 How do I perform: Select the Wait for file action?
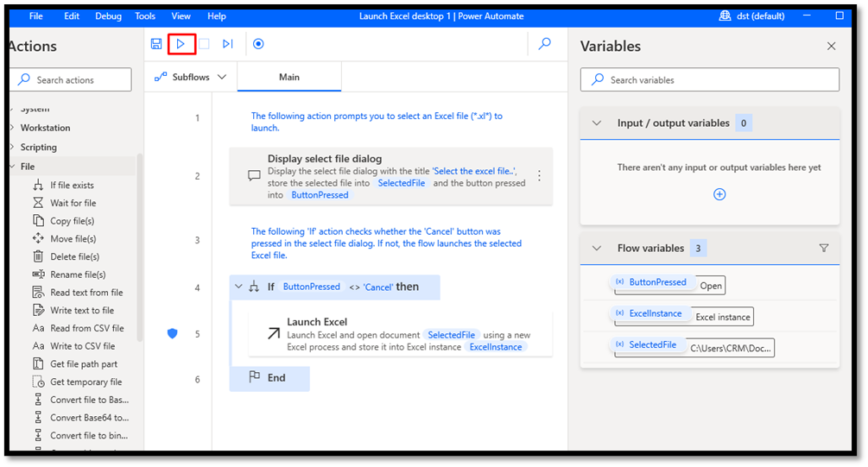pos(73,203)
